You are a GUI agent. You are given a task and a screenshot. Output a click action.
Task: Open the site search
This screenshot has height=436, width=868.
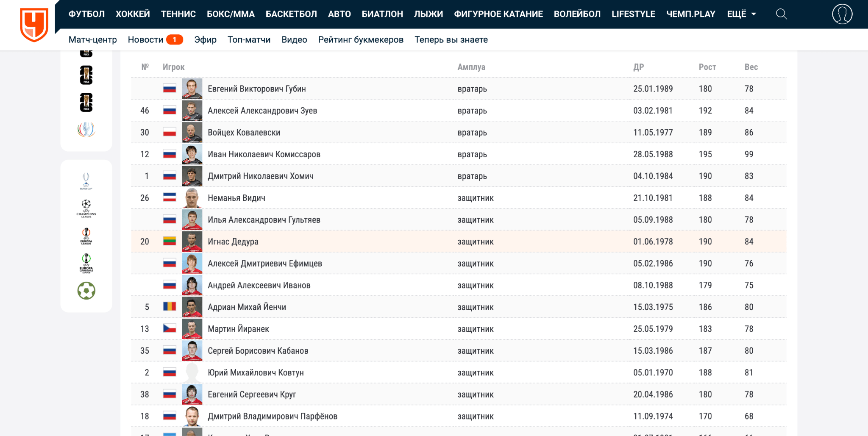(x=781, y=14)
